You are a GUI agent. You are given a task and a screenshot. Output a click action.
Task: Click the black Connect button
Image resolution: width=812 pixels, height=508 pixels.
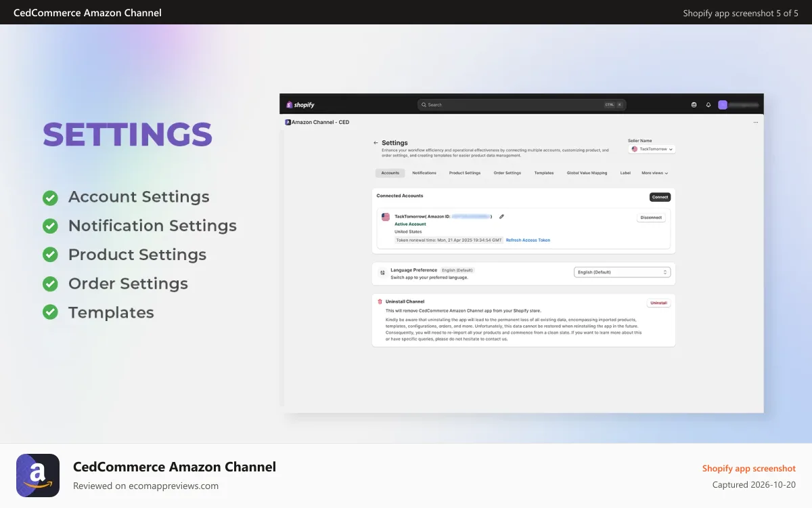660,197
